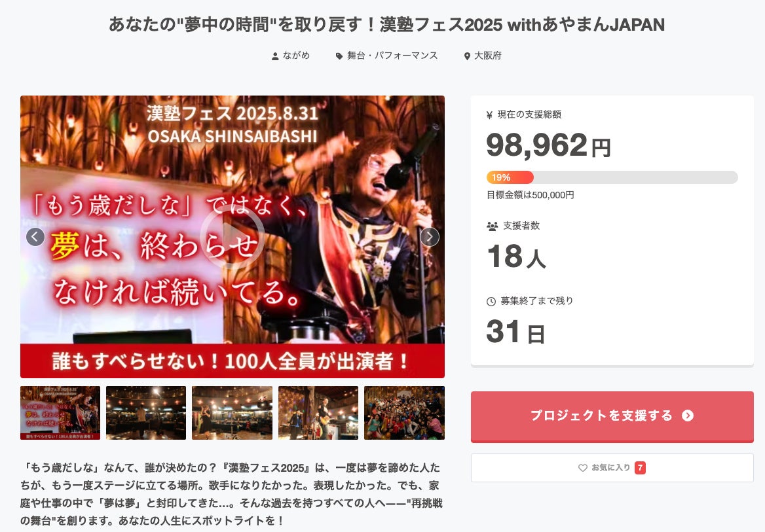Open the ながめ owner profile link

pyautogui.click(x=296, y=56)
